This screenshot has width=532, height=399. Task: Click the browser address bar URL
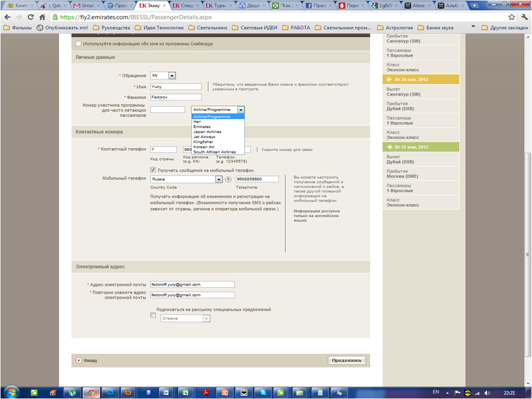tap(135, 17)
